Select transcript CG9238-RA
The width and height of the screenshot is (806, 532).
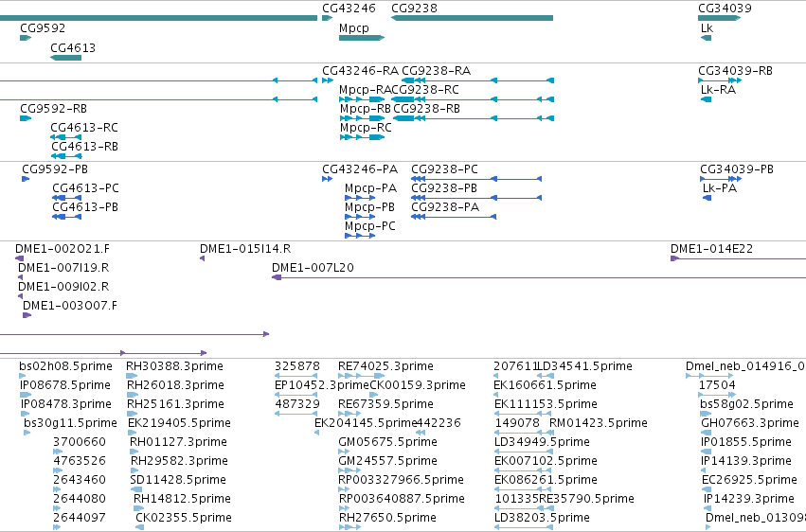[x=436, y=71]
